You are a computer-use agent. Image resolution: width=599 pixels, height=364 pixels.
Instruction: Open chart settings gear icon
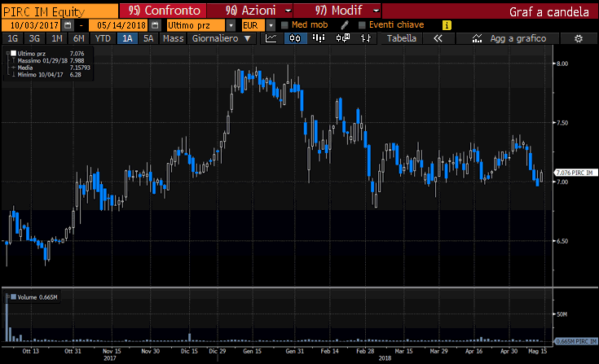pos(578,38)
